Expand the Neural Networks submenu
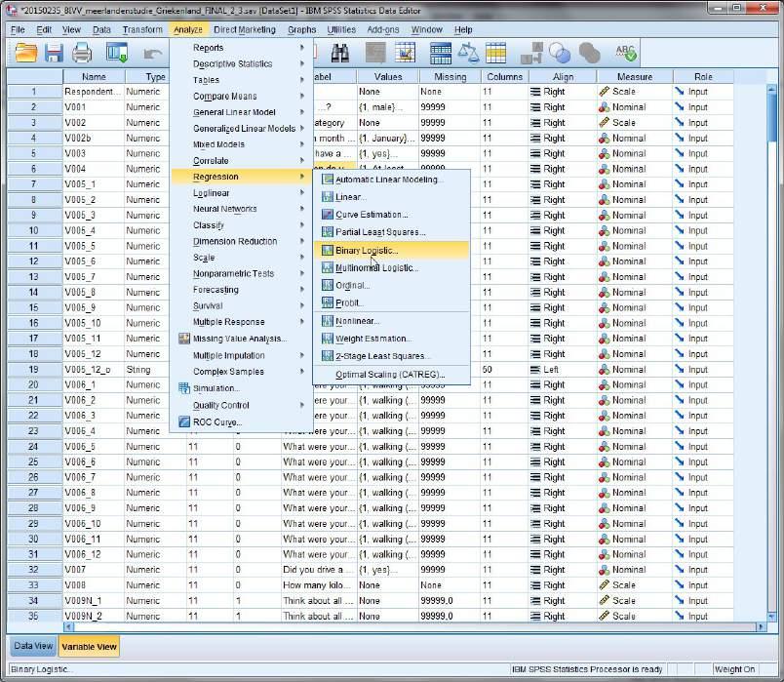Image resolution: width=784 pixels, height=682 pixels. pos(241,209)
